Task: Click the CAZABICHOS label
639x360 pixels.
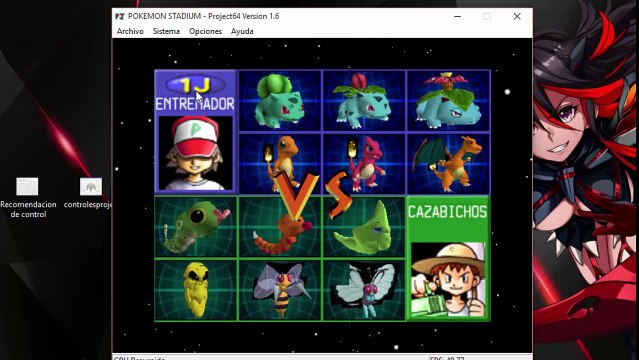Action: (447, 212)
